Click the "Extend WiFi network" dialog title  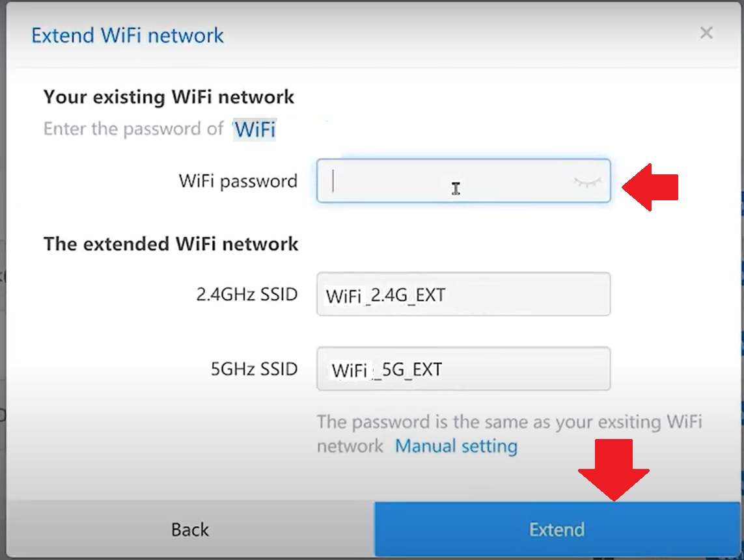coord(128,35)
